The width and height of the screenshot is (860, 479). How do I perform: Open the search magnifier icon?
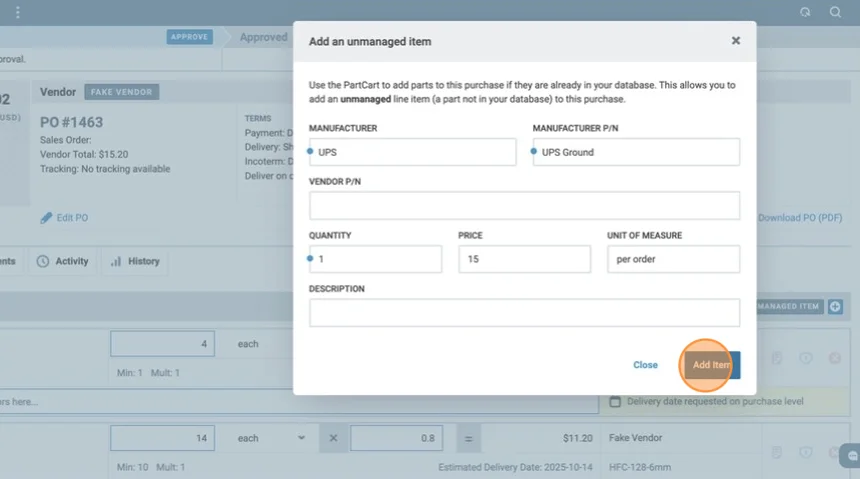tap(835, 12)
